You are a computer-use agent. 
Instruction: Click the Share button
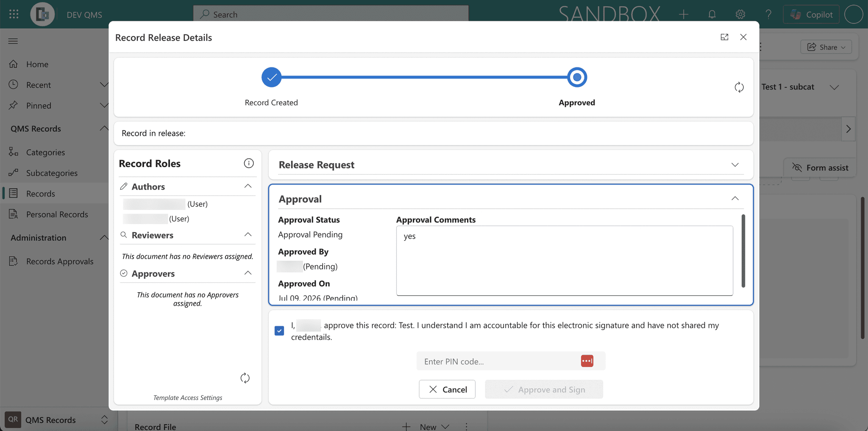coord(826,47)
